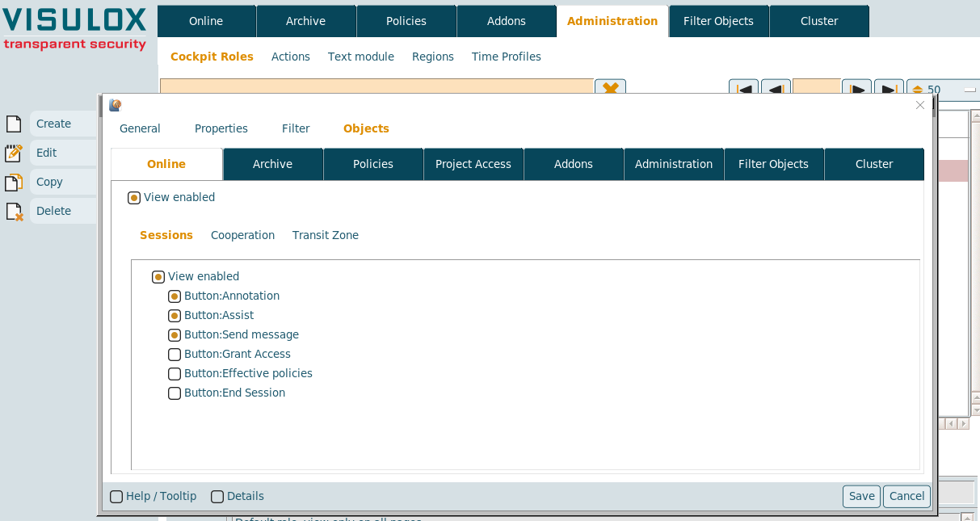
Task: Disable Button:Annotation checkbox
Action: [x=175, y=296]
